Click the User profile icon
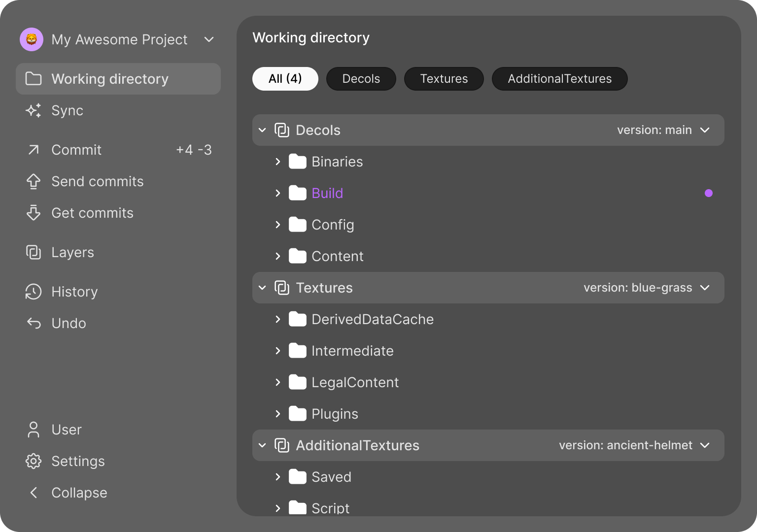 (x=34, y=430)
